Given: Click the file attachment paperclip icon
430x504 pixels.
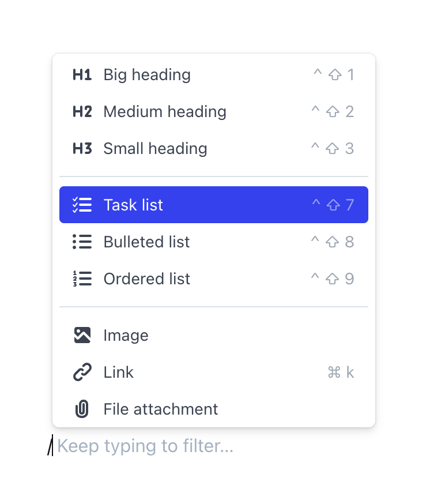Looking at the screenshot, I should [x=82, y=409].
